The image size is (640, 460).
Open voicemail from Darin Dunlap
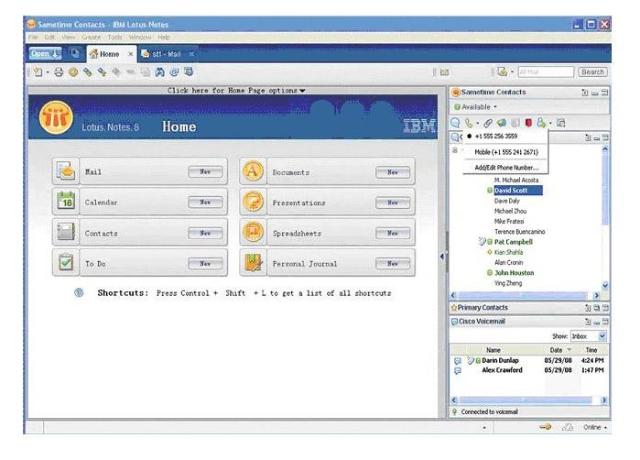point(529,360)
